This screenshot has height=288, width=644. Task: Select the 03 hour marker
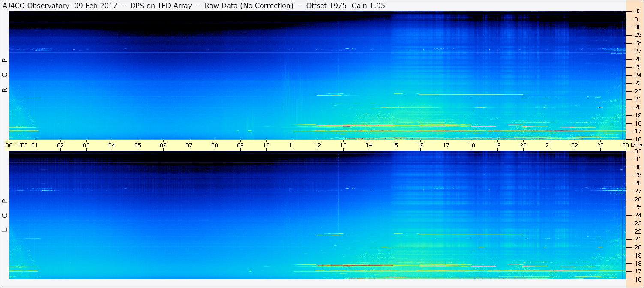click(86, 145)
